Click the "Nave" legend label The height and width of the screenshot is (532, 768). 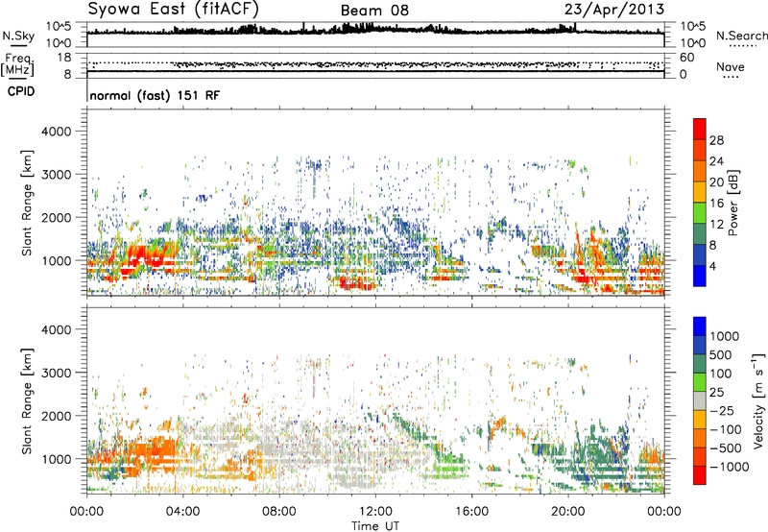click(x=730, y=66)
